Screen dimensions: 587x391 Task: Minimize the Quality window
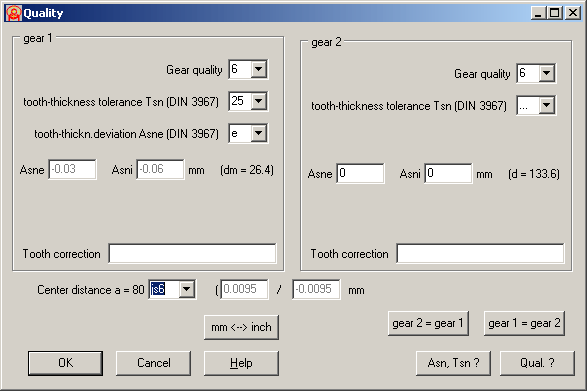click(538, 13)
